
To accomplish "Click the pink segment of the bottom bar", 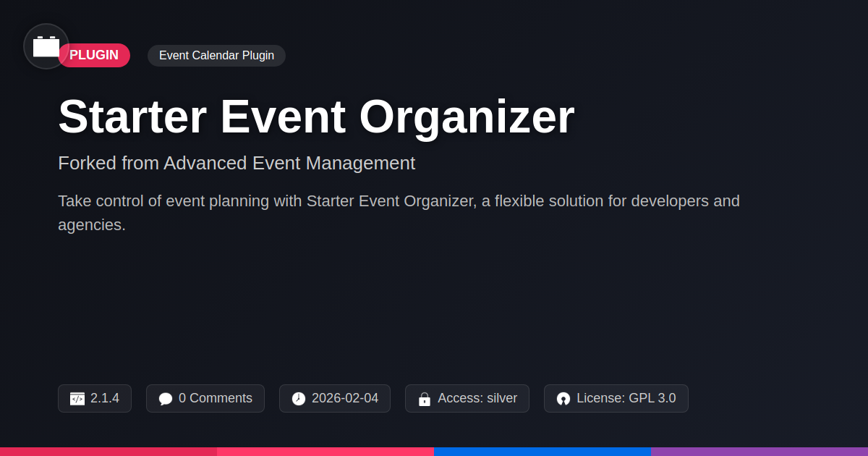I will pyautogui.click(x=325, y=452).
